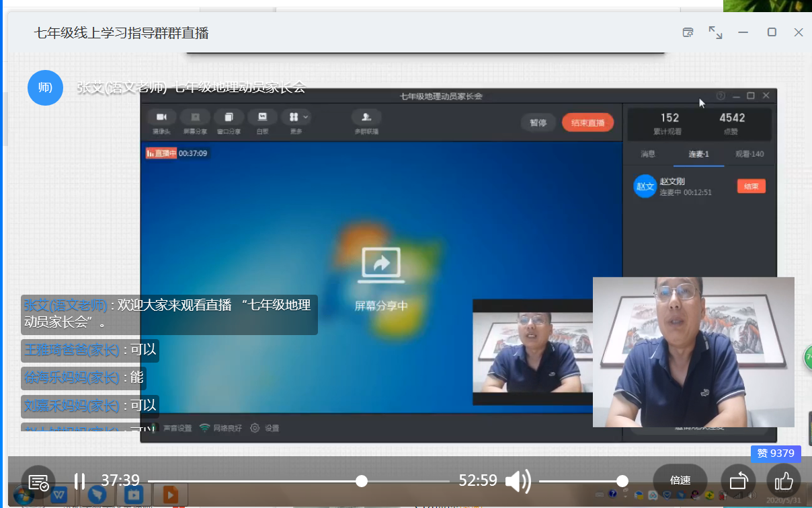812x508 pixels.
Task: Switch to the 观看·140 viewers tab
Action: click(749, 154)
